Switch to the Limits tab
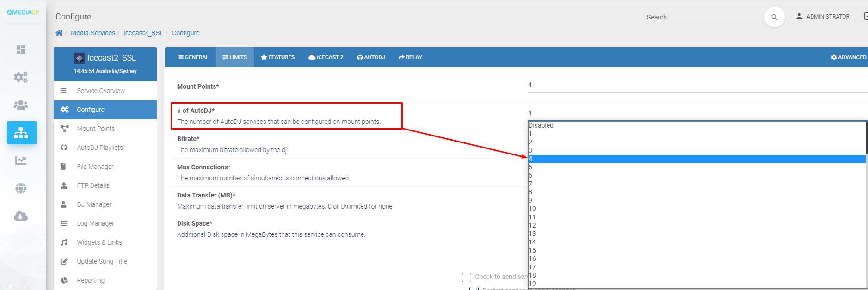This screenshot has height=290, width=868. point(235,57)
